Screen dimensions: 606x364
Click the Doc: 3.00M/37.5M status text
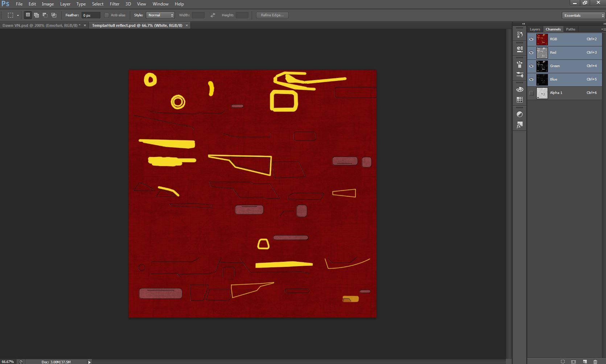(x=56, y=362)
